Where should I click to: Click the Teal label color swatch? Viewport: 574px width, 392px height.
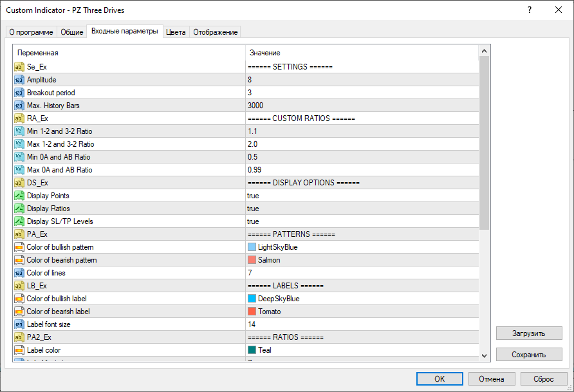click(252, 350)
